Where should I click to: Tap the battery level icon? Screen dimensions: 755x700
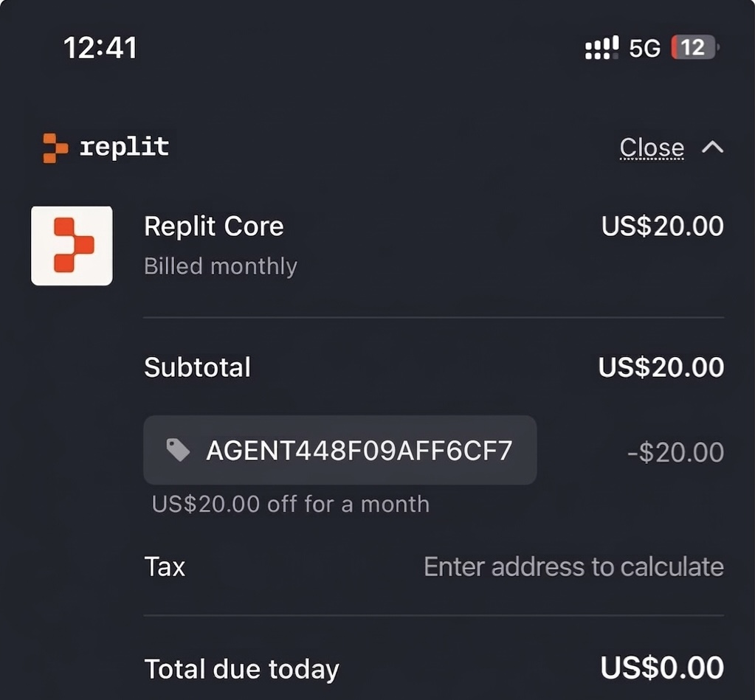pos(694,48)
